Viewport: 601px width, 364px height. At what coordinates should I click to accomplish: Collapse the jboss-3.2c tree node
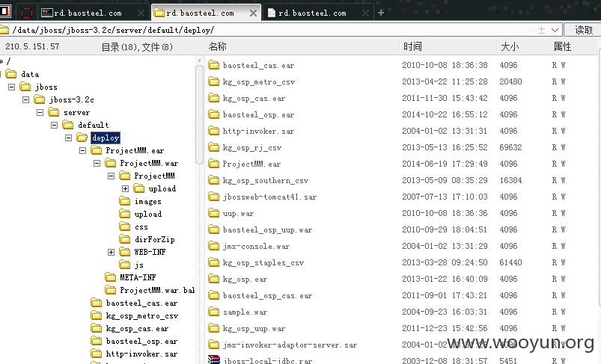click(25, 99)
